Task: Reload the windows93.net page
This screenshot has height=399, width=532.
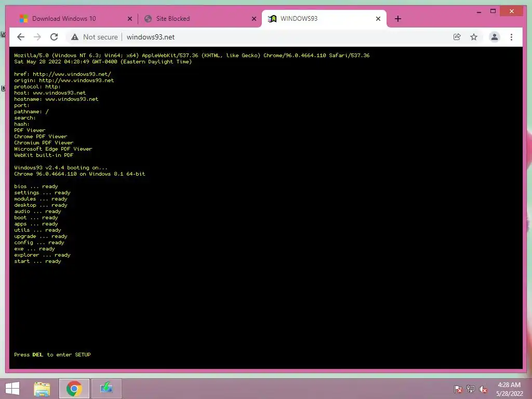Action: click(x=54, y=37)
